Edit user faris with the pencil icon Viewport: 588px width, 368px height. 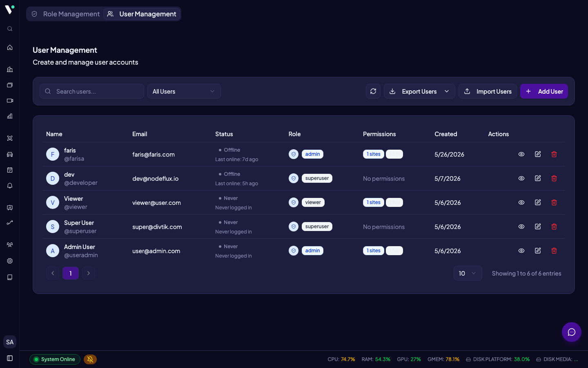[x=538, y=154]
